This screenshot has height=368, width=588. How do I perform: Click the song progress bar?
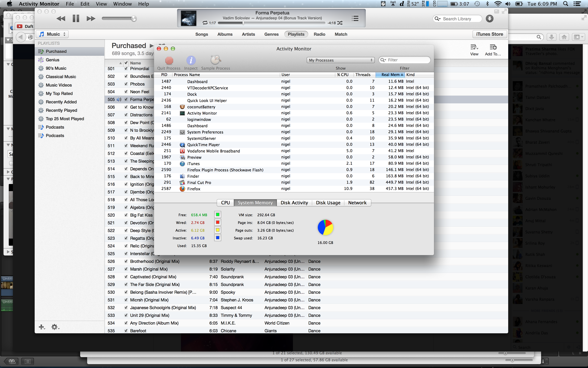click(x=271, y=23)
